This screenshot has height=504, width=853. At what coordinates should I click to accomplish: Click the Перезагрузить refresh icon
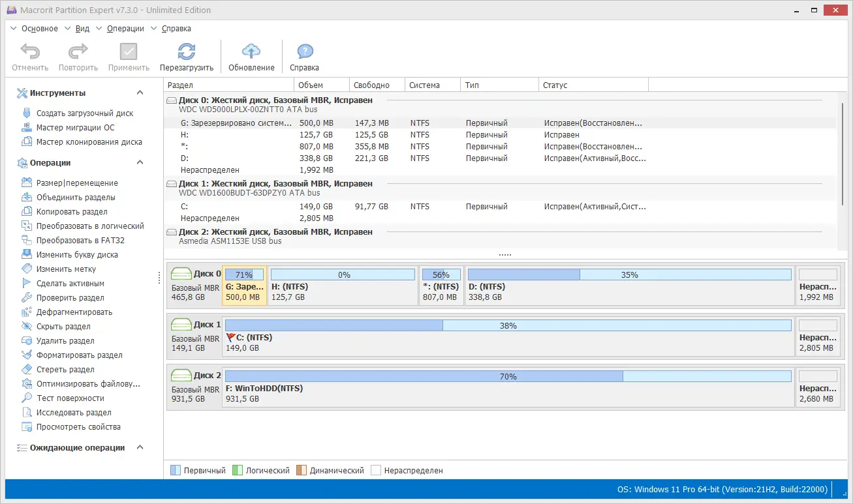click(187, 52)
